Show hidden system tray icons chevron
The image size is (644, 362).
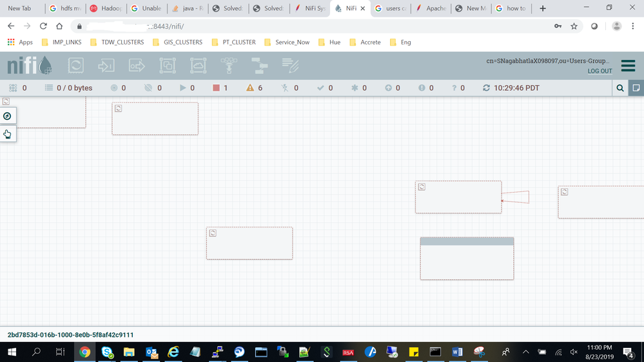[x=526, y=352]
